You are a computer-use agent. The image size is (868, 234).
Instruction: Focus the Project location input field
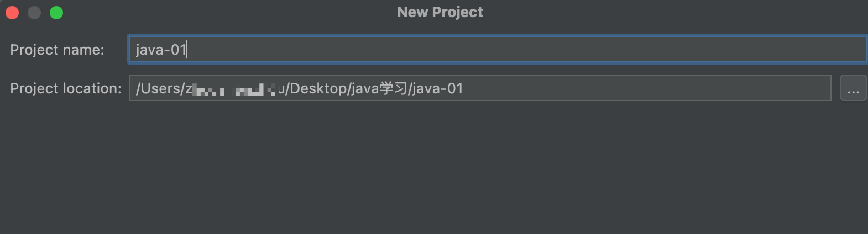point(480,88)
